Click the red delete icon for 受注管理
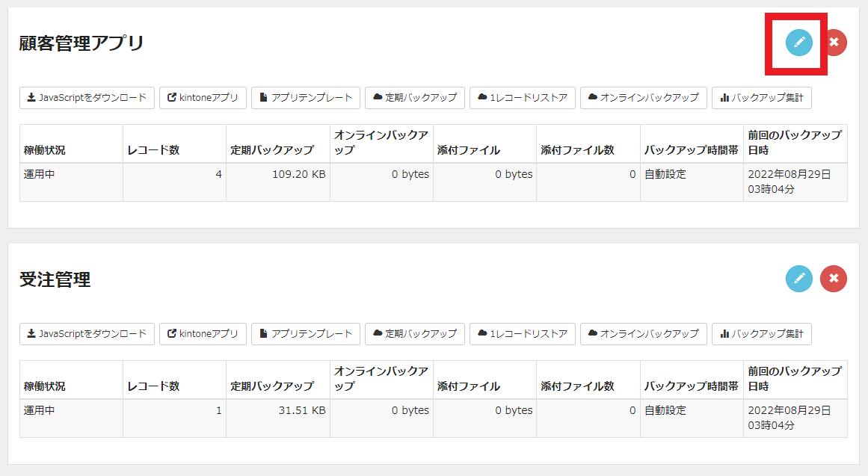This screenshot has width=868, height=476. 834,279
